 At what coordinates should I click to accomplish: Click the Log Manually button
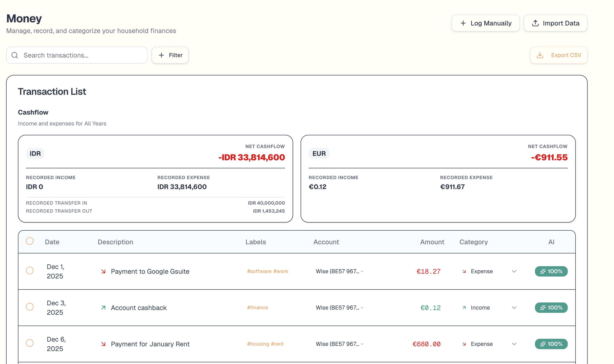[485, 23]
